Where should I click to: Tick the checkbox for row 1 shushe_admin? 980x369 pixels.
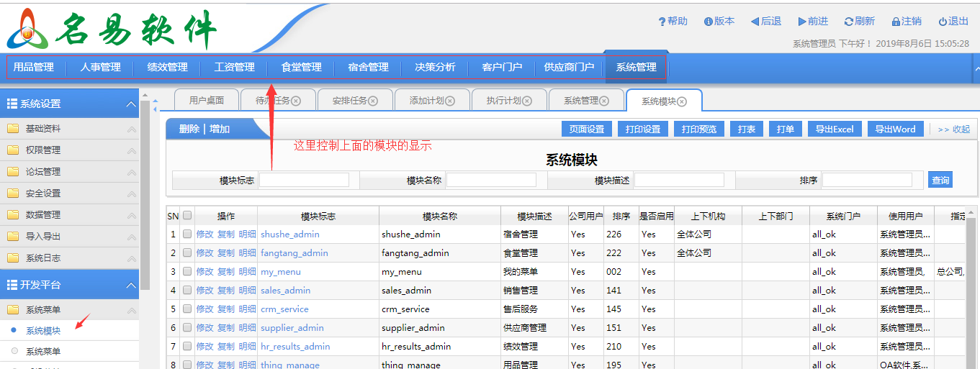tap(187, 234)
